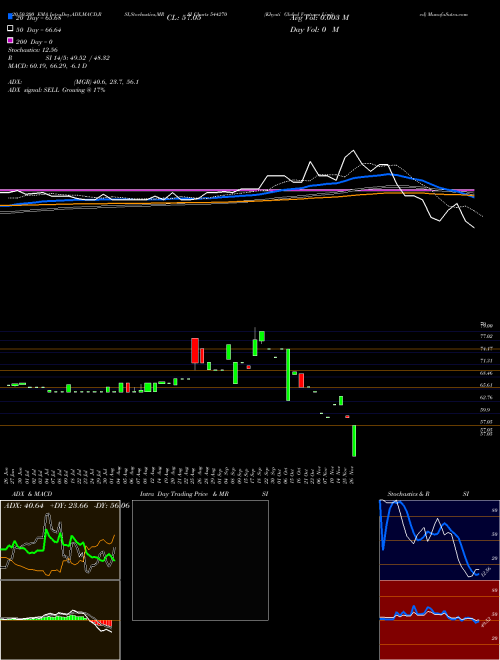The image size is (500, 660).
Task: Click the 'Stochastics: 12.56' readout
Action: (33, 50)
